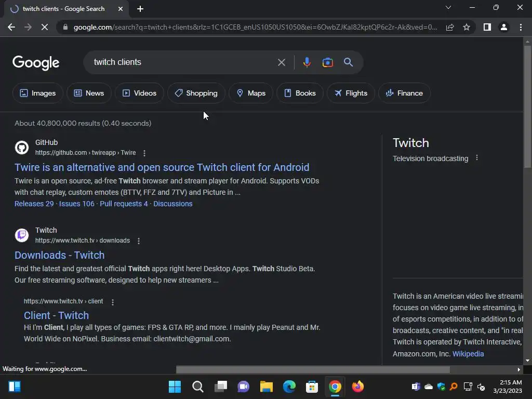The width and height of the screenshot is (532, 399).
Task: Switch to News results
Action: [x=89, y=93]
